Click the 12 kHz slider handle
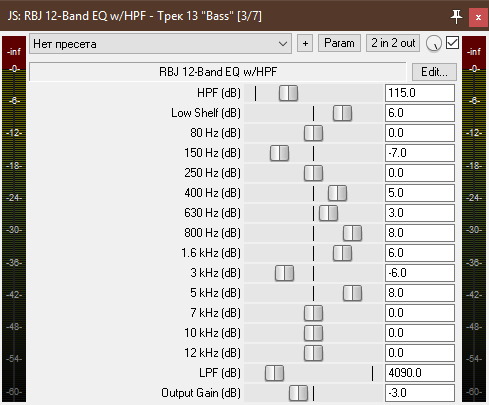The image size is (489, 405). [313, 353]
